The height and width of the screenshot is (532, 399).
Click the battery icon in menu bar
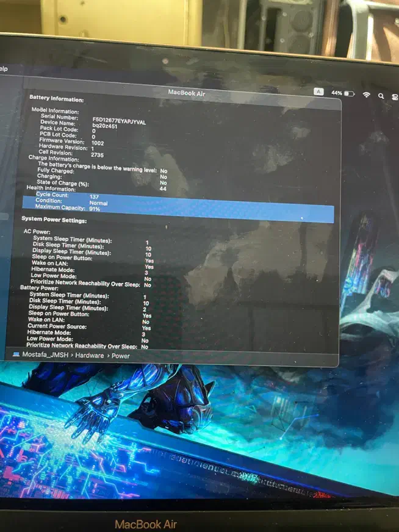coord(349,94)
